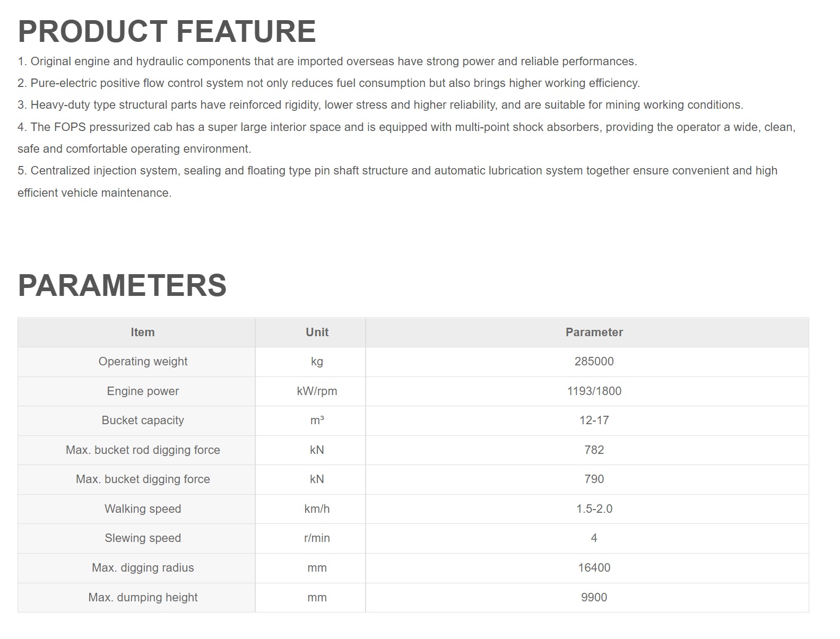Select the Walking speed row label
This screenshot has height=639, width=840.
143,509
